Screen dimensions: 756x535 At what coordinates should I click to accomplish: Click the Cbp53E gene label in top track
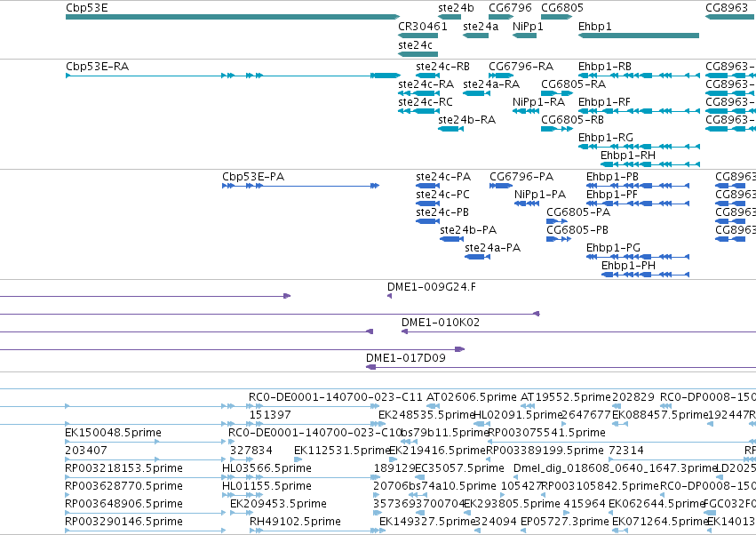(x=87, y=8)
